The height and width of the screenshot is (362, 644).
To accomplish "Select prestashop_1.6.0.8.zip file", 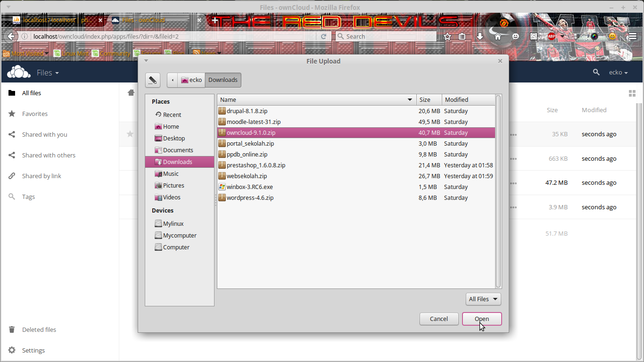I will click(x=356, y=165).
